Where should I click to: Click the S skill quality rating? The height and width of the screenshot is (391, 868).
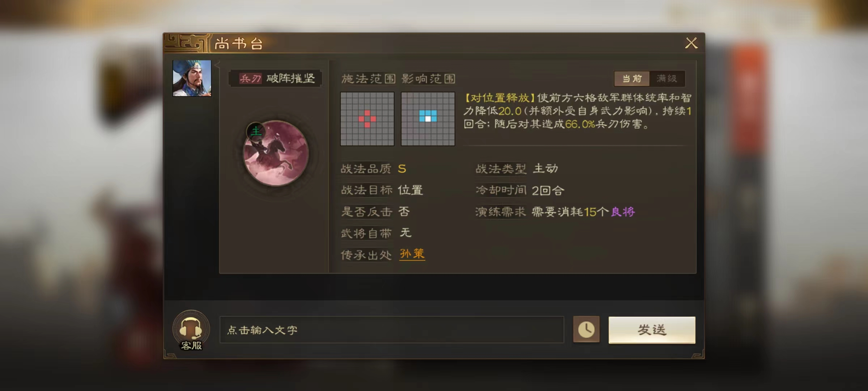coord(402,169)
